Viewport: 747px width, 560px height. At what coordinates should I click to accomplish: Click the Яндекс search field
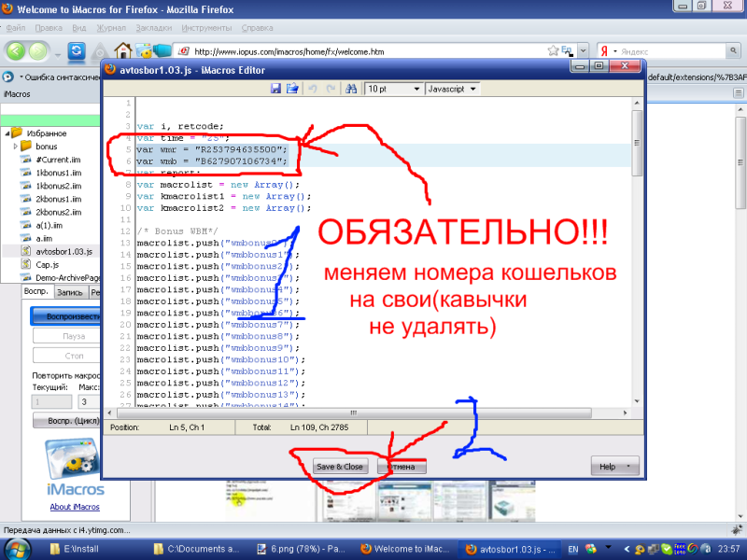click(671, 51)
